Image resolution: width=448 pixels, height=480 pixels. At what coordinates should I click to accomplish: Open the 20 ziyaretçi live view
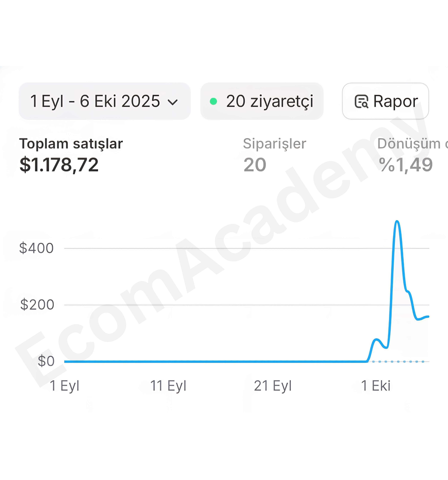(x=262, y=101)
